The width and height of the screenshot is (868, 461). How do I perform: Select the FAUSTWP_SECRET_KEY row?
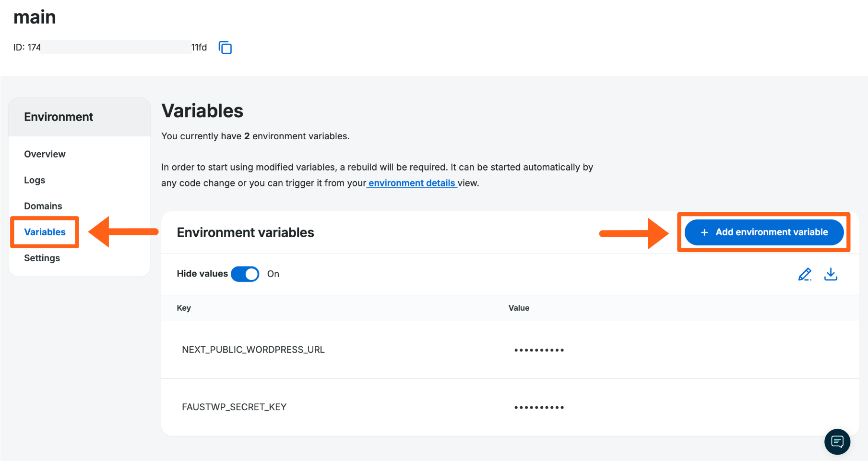coord(234,407)
